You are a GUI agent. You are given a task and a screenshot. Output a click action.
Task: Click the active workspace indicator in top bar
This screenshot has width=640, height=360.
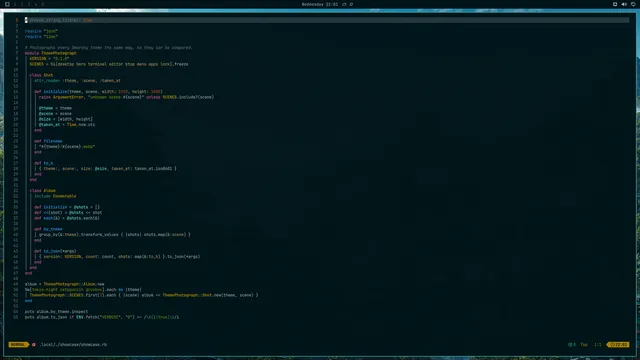tap(7, 4)
